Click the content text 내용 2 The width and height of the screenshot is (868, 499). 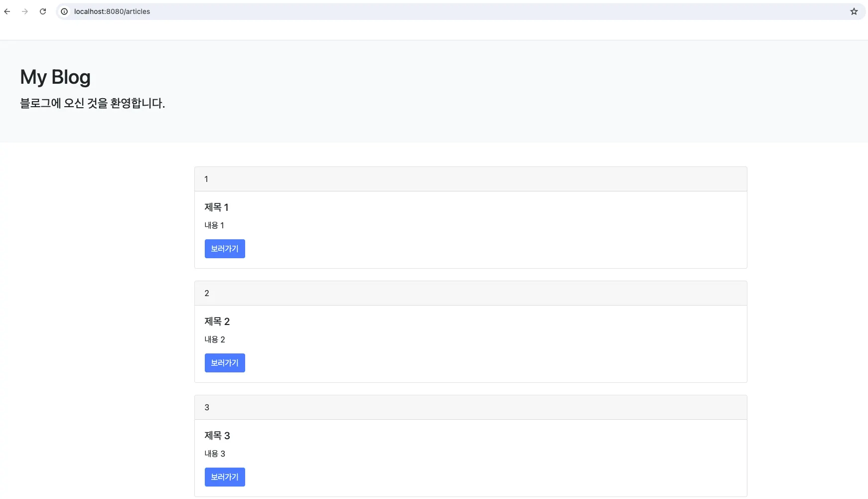[215, 339]
